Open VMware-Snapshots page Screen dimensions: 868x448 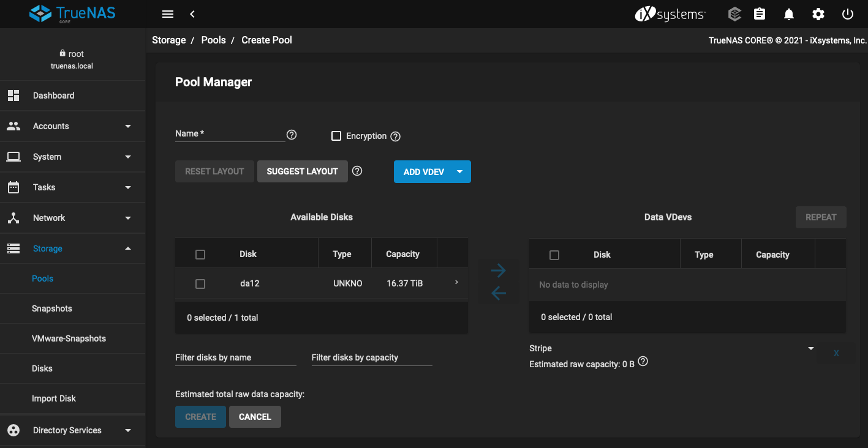pyautogui.click(x=69, y=338)
